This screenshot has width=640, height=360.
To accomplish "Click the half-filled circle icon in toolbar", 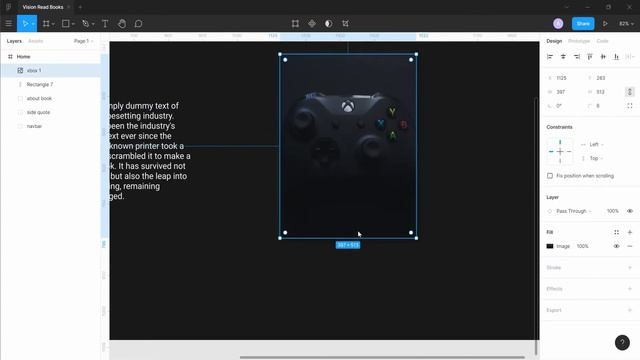I will pos(329,24).
